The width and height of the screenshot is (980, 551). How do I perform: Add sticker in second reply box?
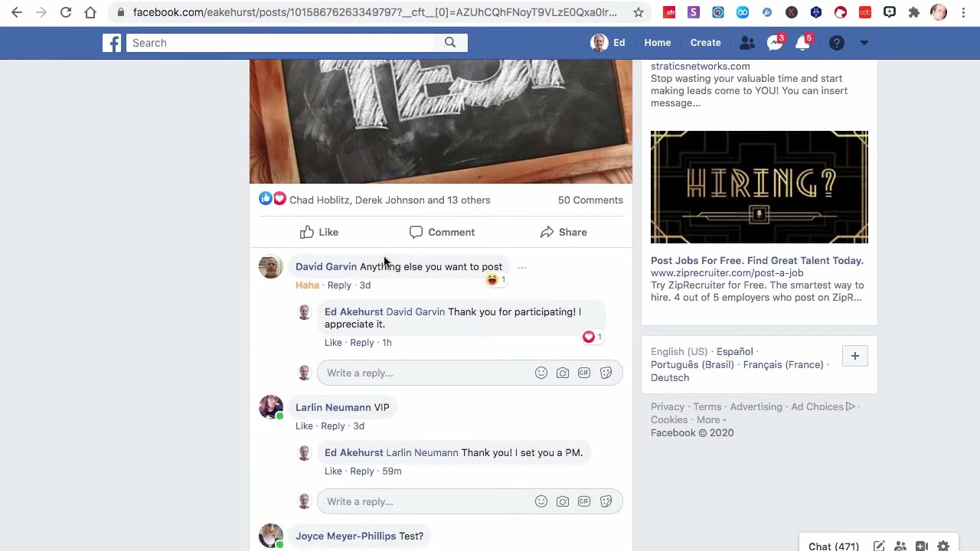606,501
